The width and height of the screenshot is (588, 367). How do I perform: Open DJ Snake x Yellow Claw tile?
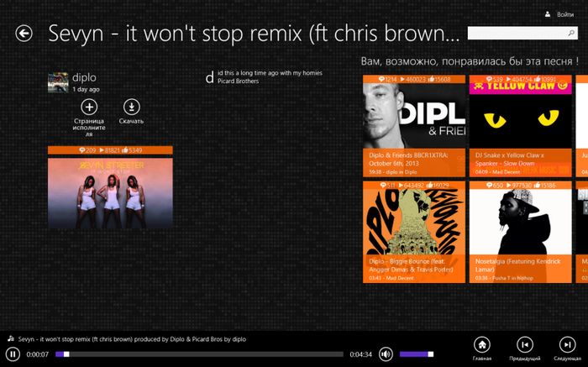tap(520, 125)
